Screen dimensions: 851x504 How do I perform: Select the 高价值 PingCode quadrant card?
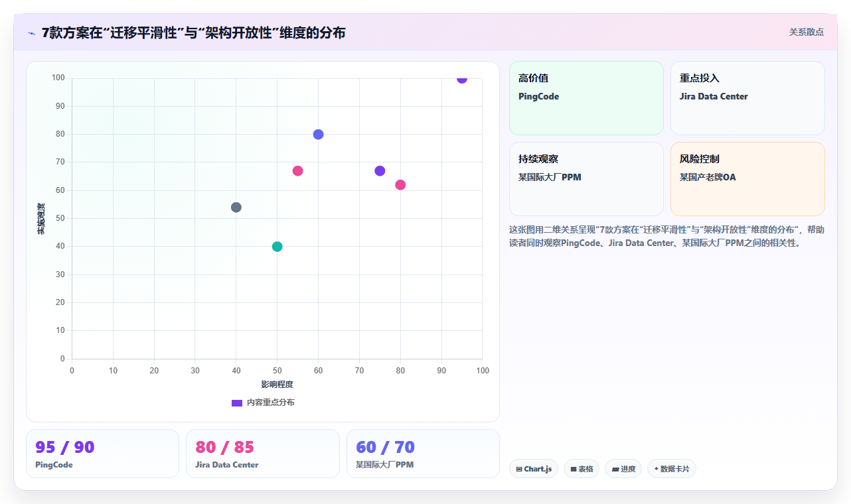pyautogui.click(x=586, y=98)
